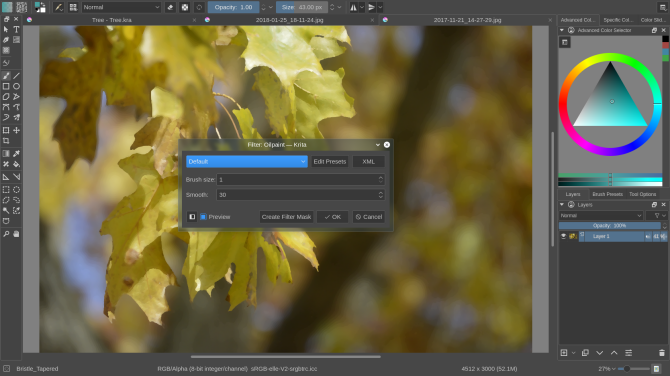The height and width of the screenshot is (376, 670).
Task: Add a new layer with plus icon
Action: [564, 353]
